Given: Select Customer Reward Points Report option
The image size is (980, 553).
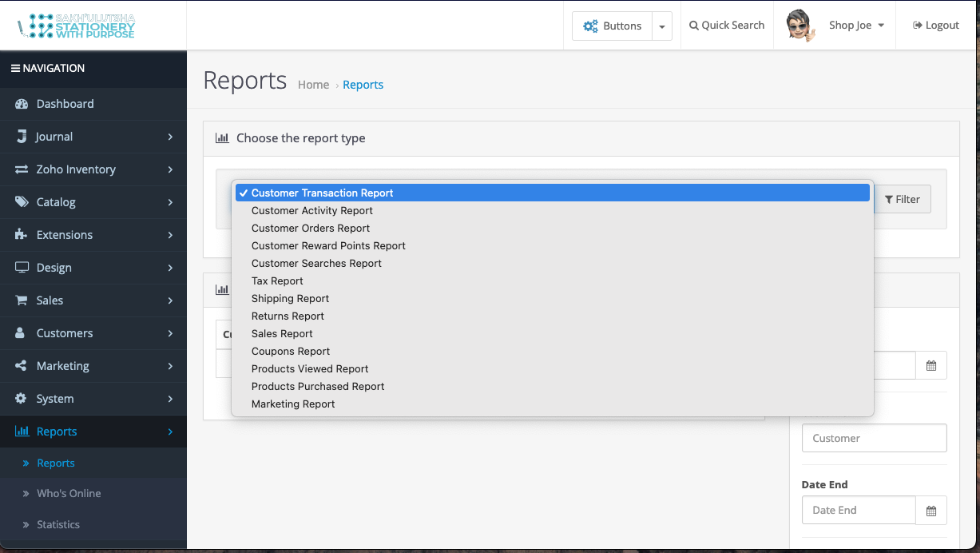Looking at the screenshot, I should [552, 245].
